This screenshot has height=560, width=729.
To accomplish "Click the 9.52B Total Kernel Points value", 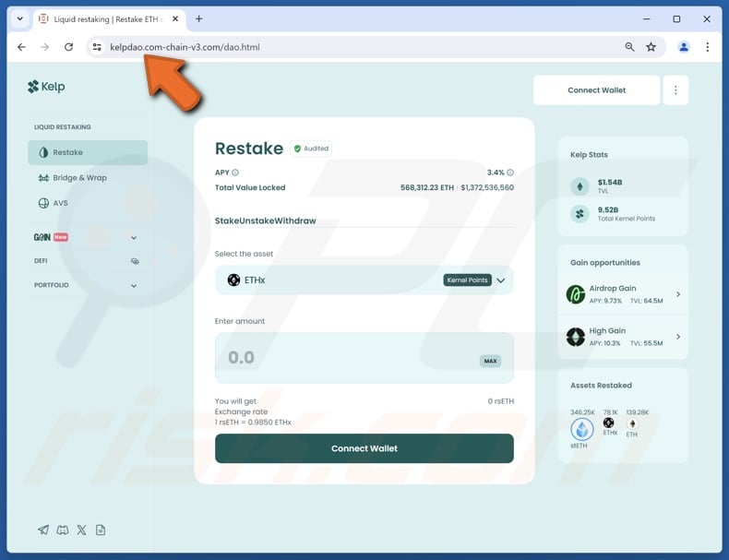I will coord(608,209).
